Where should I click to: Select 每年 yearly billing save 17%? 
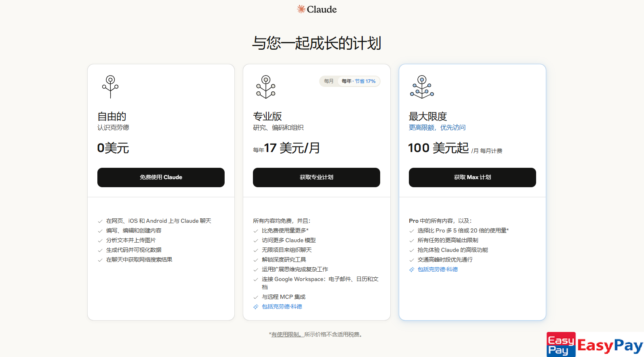[358, 81]
